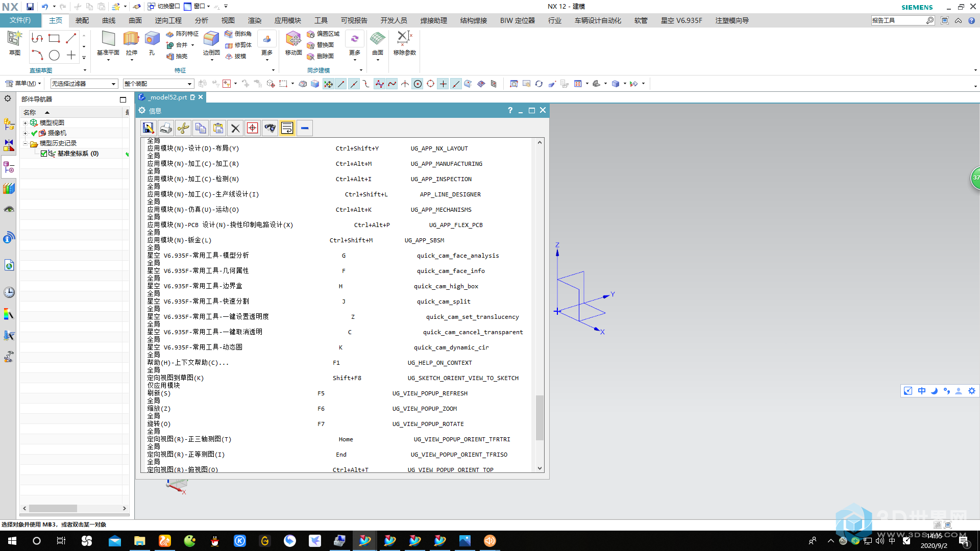Screen dimensions: 980x551
Task: Toggle the control point snap option
Action: pos(366,84)
